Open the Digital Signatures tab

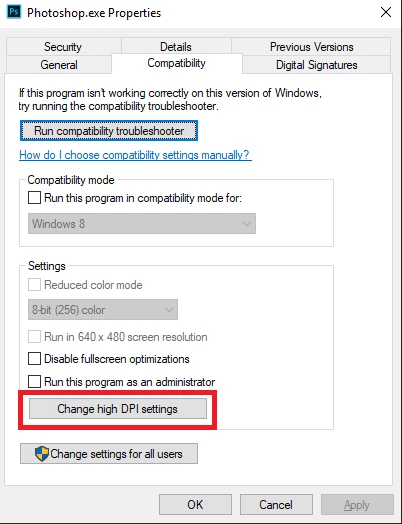[x=316, y=64]
